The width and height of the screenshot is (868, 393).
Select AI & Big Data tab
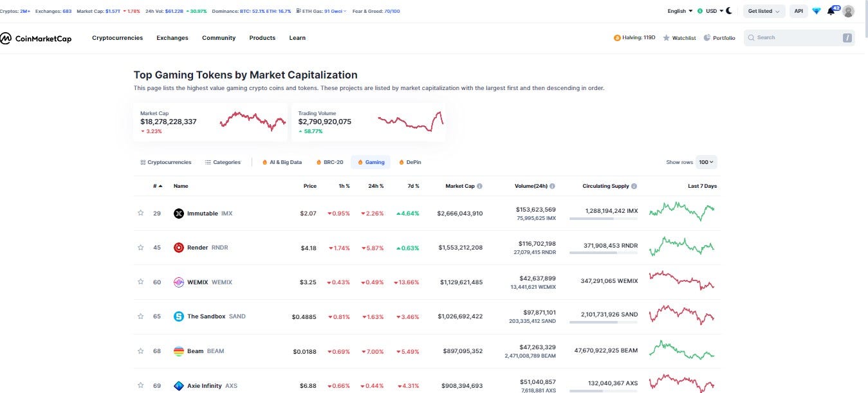(282, 163)
